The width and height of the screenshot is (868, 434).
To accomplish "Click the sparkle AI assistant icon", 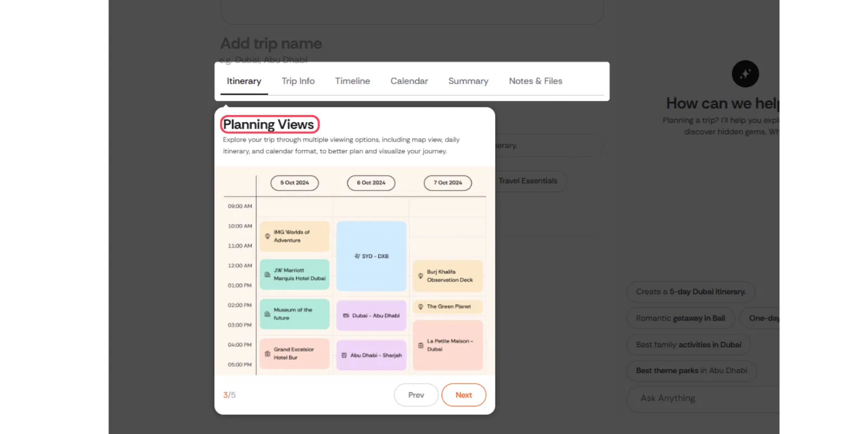I will point(745,74).
